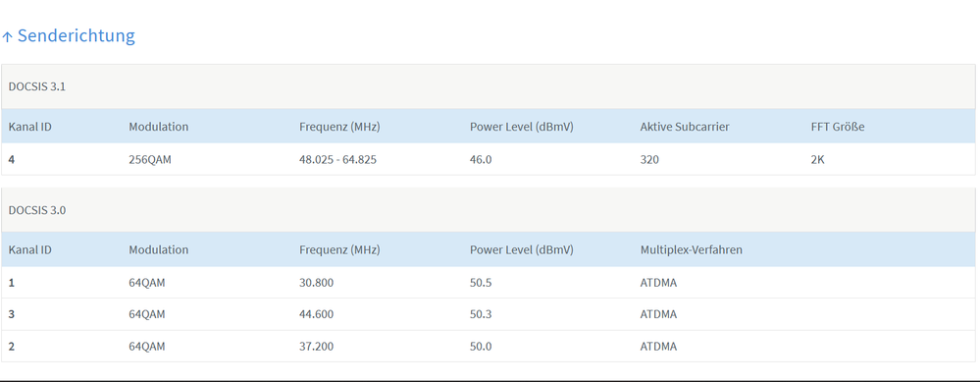The image size is (980, 382).
Task: Select frequency range 48.025 - 64.825
Action: point(338,159)
